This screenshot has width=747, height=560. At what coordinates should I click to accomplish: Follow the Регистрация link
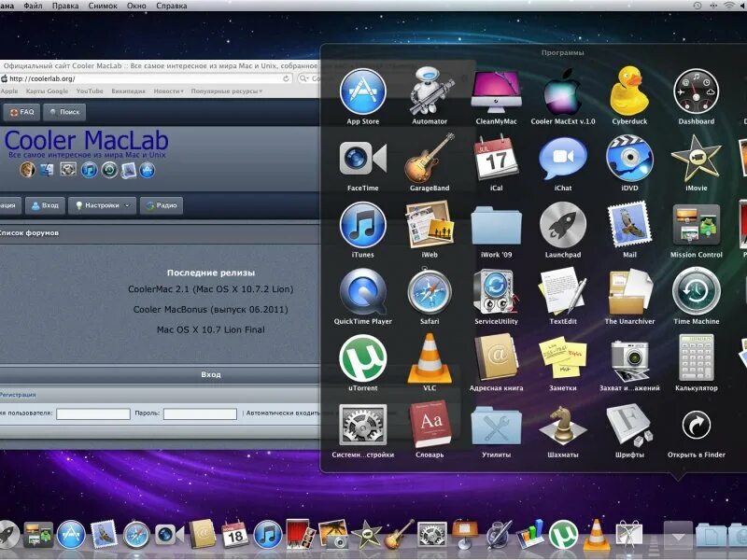click(x=17, y=395)
